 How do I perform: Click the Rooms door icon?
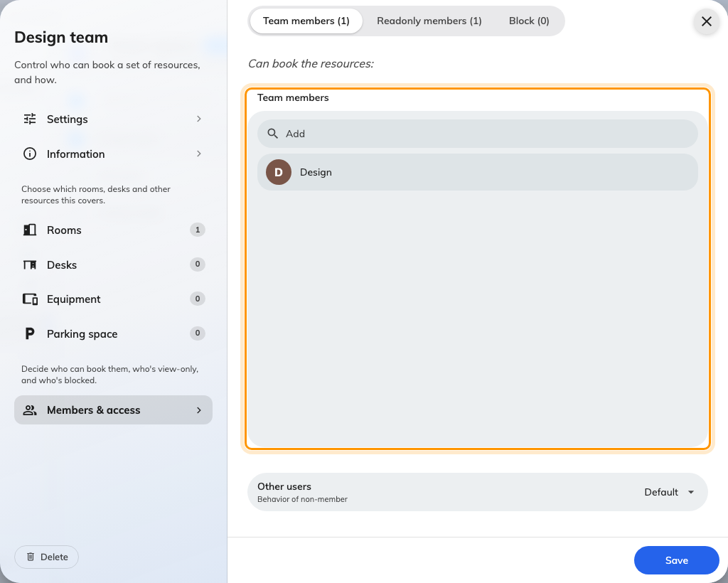click(30, 230)
